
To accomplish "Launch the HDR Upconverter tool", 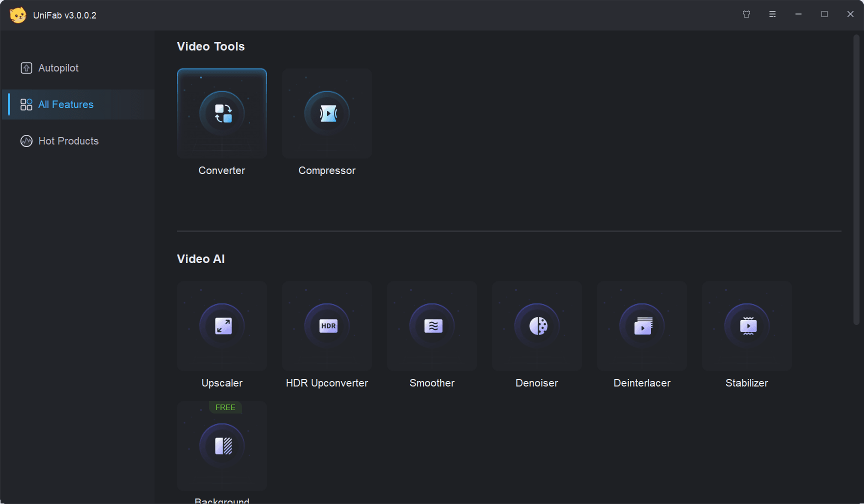I will point(327,326).
